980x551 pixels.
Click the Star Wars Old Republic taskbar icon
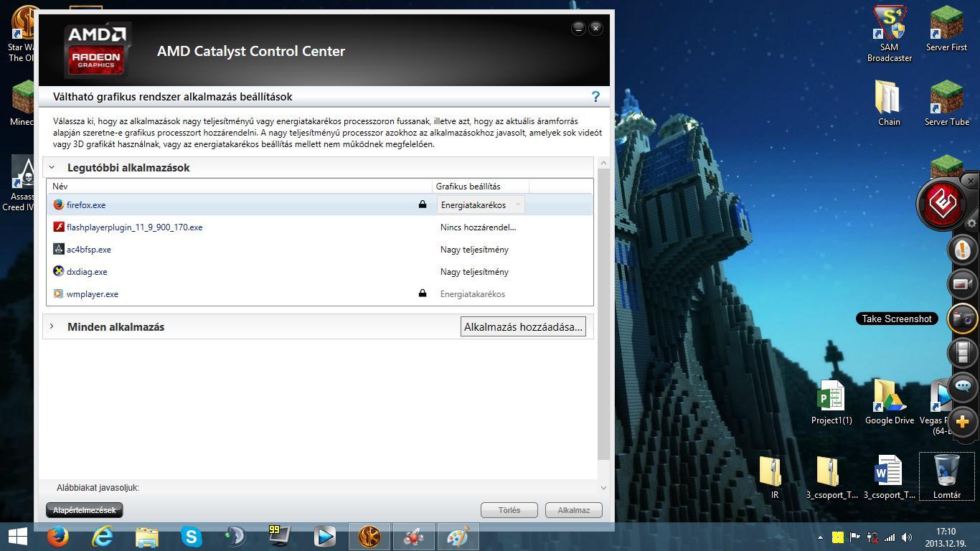click(369, 537)
